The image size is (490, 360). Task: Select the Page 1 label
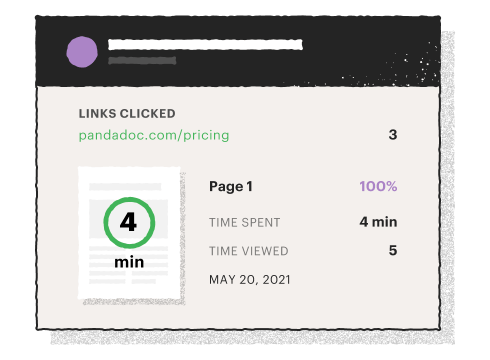(231, 186)
